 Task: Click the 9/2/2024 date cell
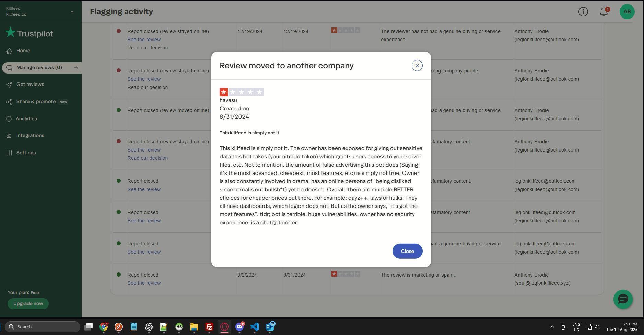(247, 275)
